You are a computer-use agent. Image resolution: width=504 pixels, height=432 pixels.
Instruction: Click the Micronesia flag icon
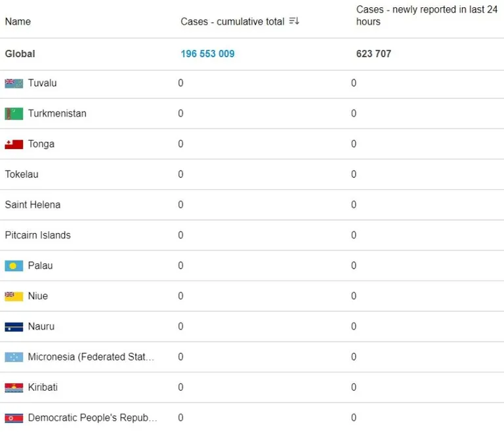(14, 357)
